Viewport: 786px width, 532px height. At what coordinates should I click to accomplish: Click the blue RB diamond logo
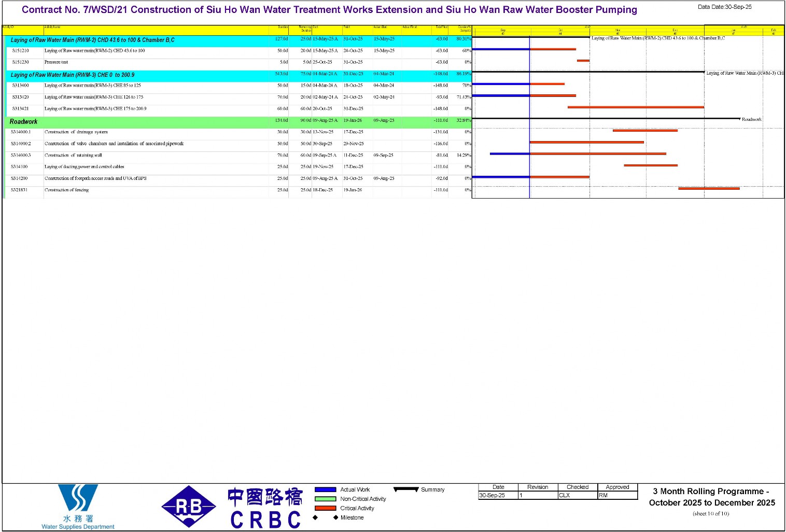189,507
